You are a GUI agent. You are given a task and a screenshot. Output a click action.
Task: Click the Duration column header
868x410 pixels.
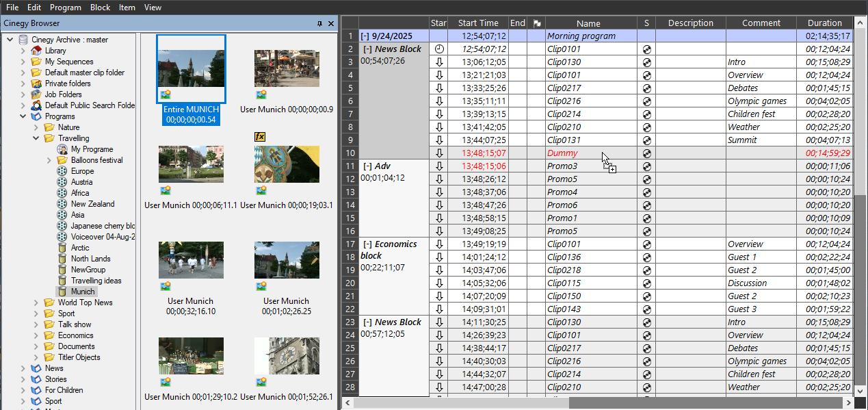click(824, 23)
